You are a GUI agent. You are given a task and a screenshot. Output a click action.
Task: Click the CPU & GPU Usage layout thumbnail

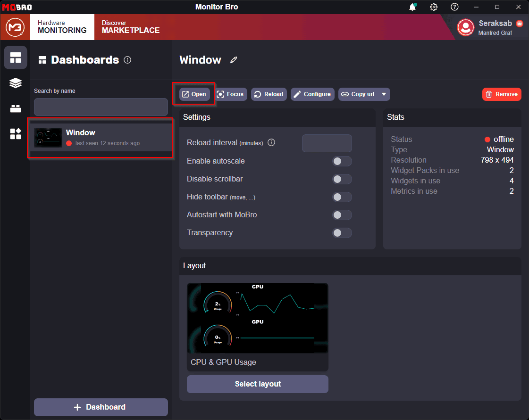coord(257,318)
